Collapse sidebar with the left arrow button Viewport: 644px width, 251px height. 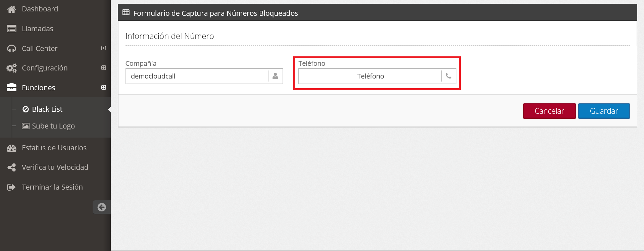(102, 207)
